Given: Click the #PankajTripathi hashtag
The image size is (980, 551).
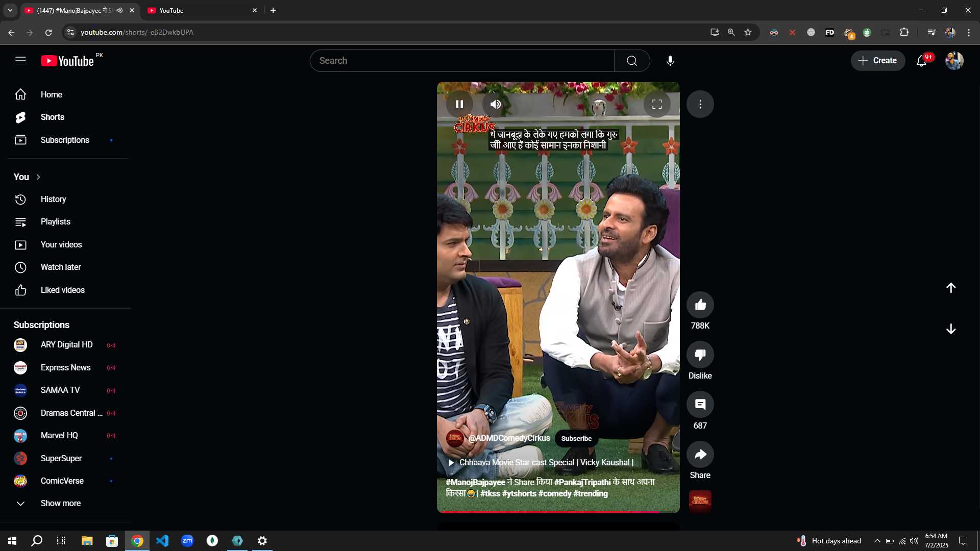Looking at the screenshot, I should (582, 482).
